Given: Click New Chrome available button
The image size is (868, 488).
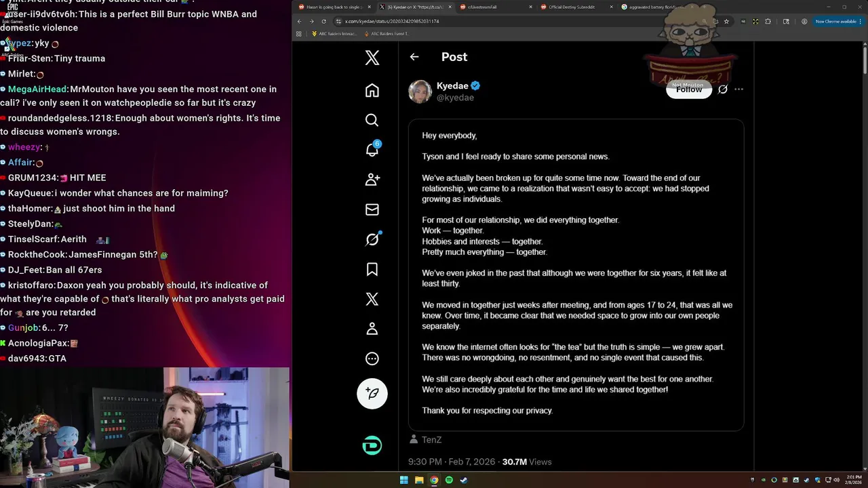Looking at the screenshot, I should (839, 21).
